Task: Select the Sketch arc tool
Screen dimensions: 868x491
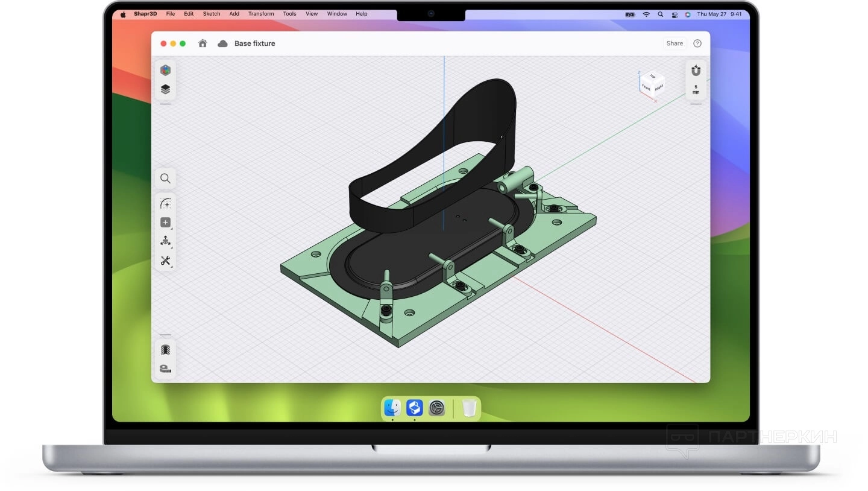Action: (x=165, y=204)
